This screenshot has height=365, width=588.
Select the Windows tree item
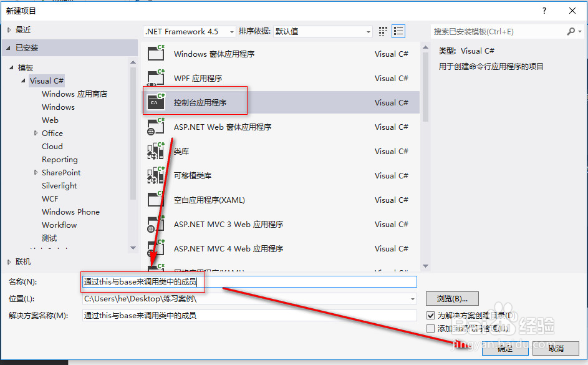pos(58,107)
